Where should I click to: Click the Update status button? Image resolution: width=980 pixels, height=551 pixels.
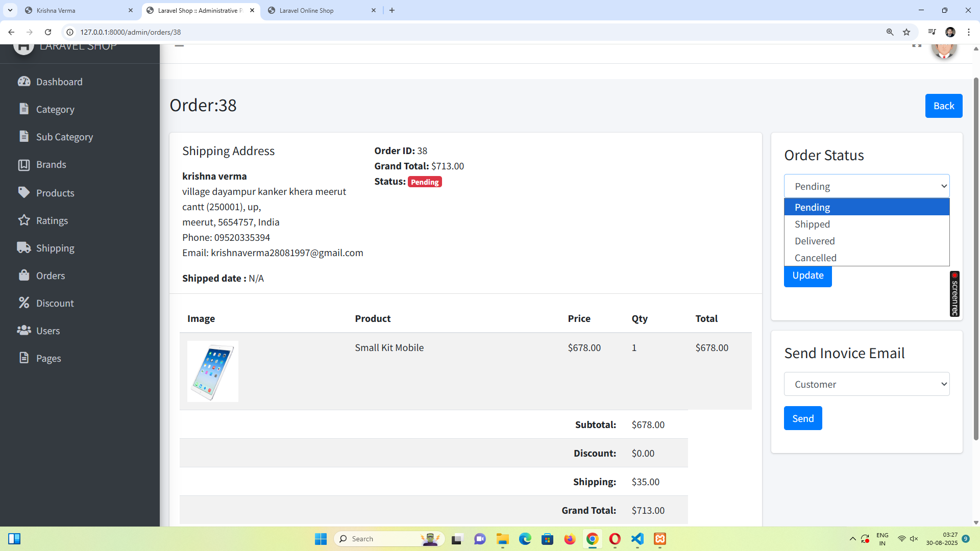pyautogui.click(x=807, y=275)
